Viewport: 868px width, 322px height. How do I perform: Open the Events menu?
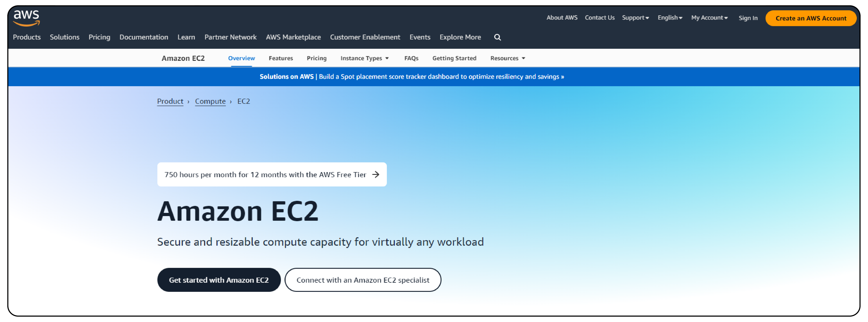click(x=420, y=37)
